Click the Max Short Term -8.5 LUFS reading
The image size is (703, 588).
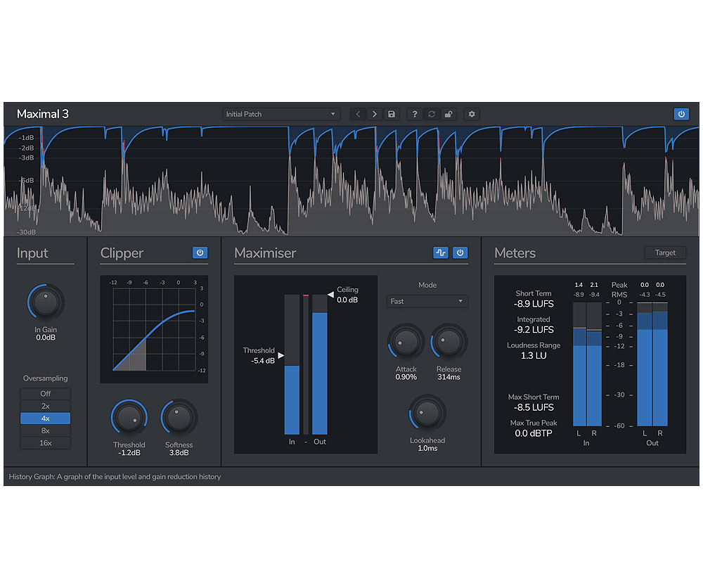point(534,408)
